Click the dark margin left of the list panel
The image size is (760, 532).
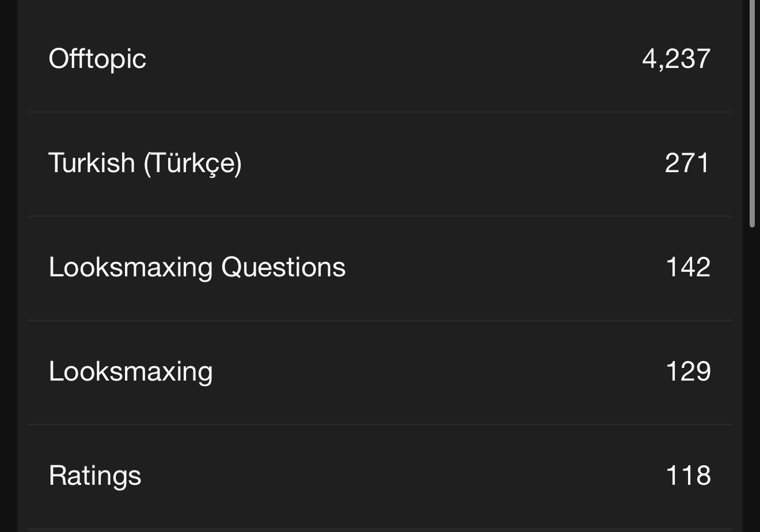(8, 265)
